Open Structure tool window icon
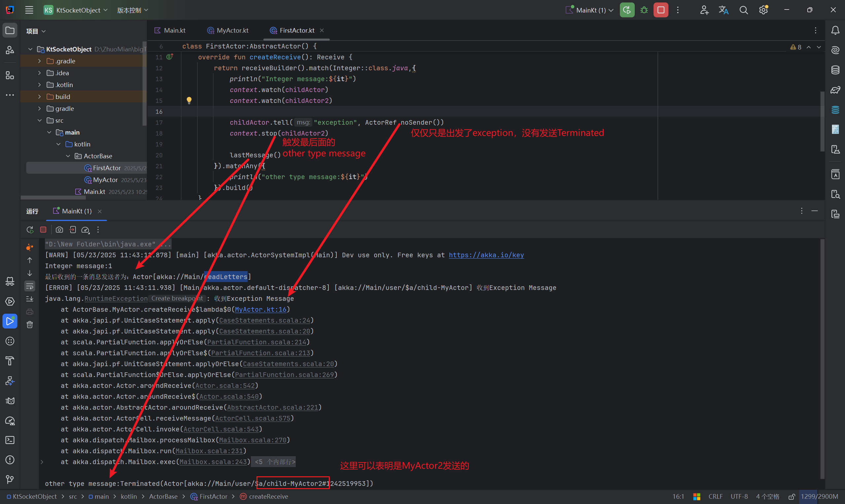The image size is (845, 504). (10, 76)
